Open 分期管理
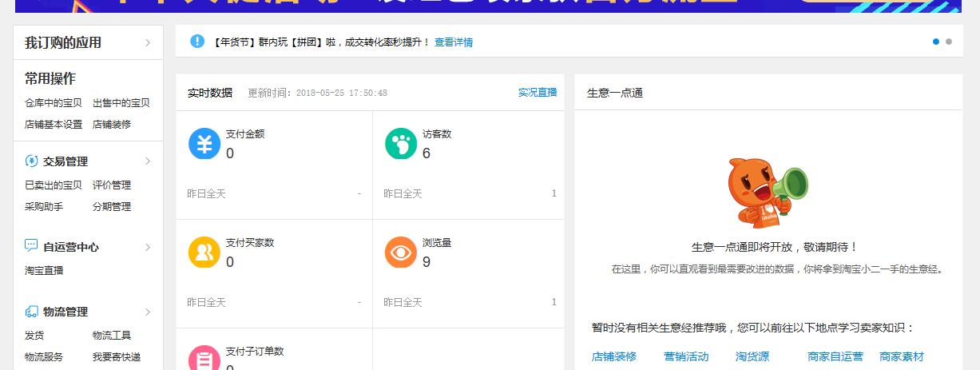 point(112,207)
